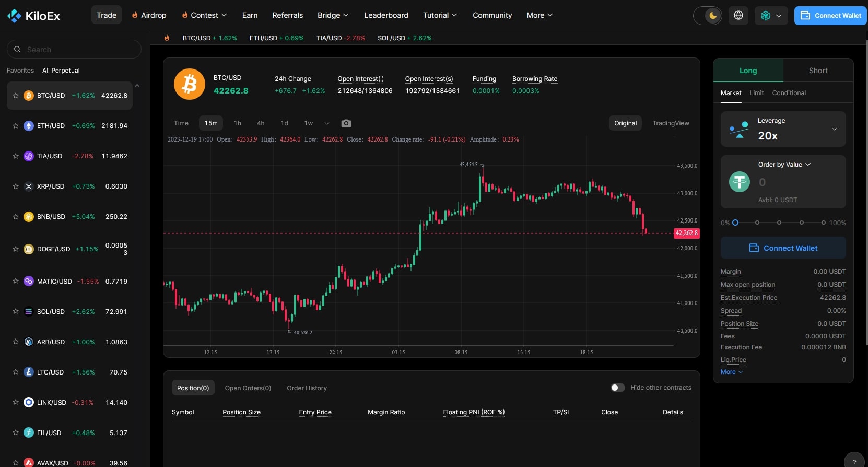Click the fire icon in ticker bar
Image resolution: width=868 pixels, height=467 pixels.
tap(167, 38)
